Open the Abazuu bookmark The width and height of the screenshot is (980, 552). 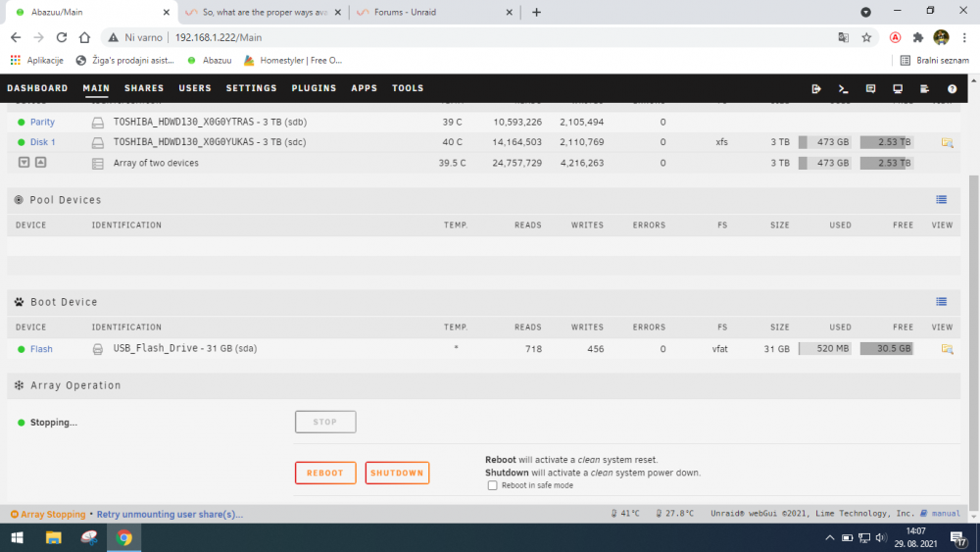[210, 61]
